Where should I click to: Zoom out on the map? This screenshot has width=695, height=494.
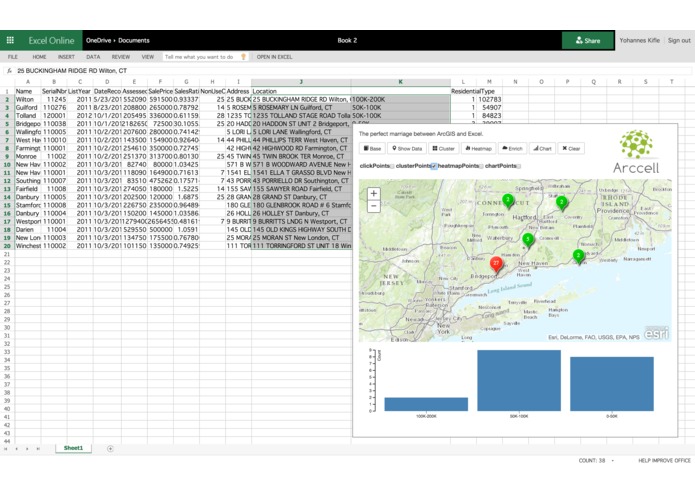[374, 206]
